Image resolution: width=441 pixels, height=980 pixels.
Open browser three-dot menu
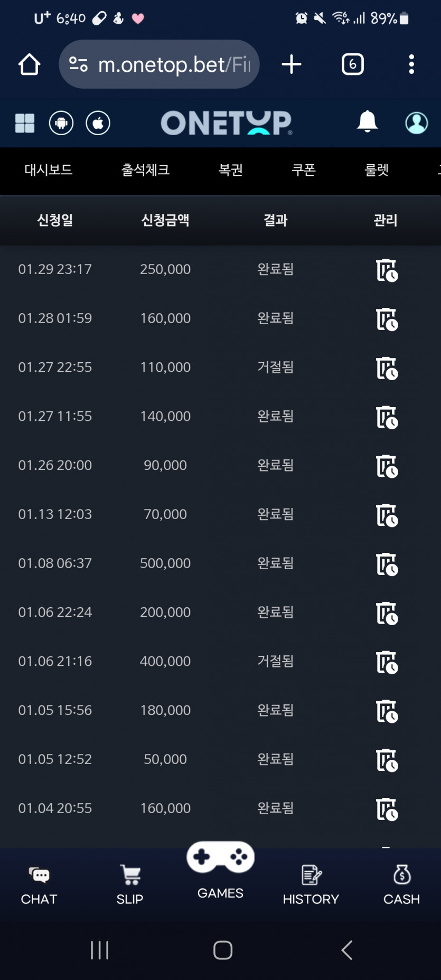pyautogui.click(x=411, y=64)
